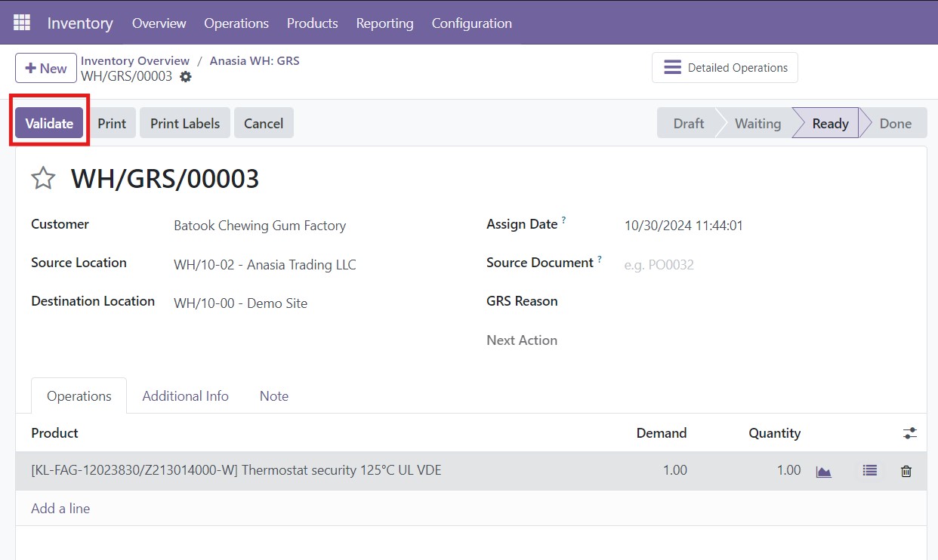Image resolution: width=938 pixels, height=560 pixels.
Task: Select the Operations menu
Action: (236, 23)
